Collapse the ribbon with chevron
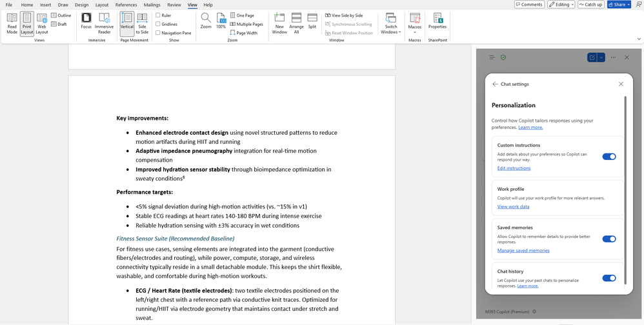This screenshot has height=325, width=644. 639,39
